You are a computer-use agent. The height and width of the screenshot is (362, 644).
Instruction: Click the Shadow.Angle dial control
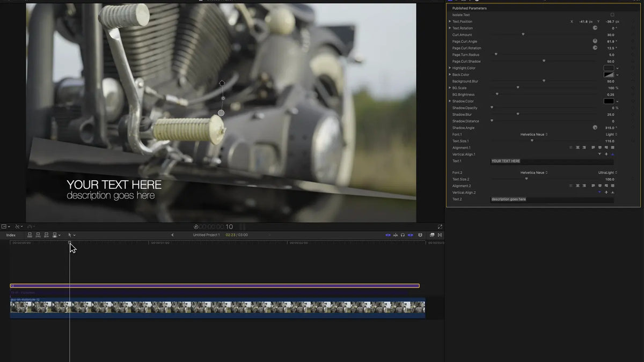point(595,128)
